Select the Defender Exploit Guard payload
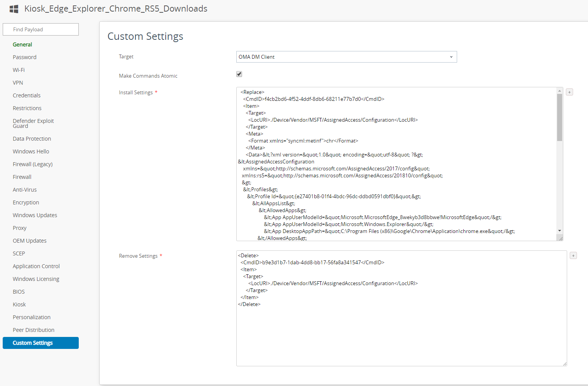Screen dimensions: 588x386 click(33, 123)
